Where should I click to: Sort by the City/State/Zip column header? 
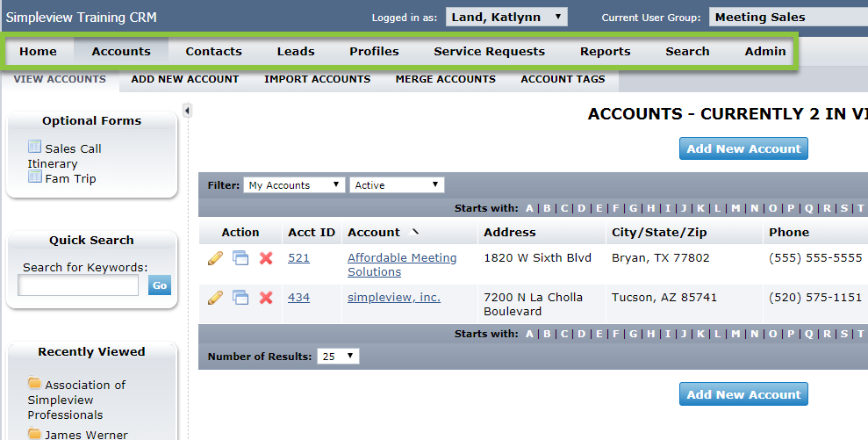coord(659,232)
